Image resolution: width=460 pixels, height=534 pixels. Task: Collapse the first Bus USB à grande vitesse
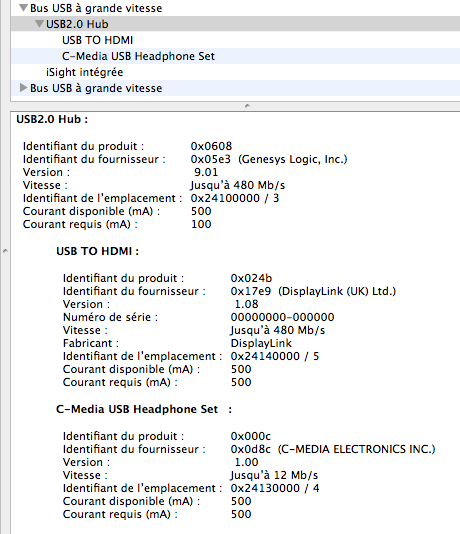[23, 7]
